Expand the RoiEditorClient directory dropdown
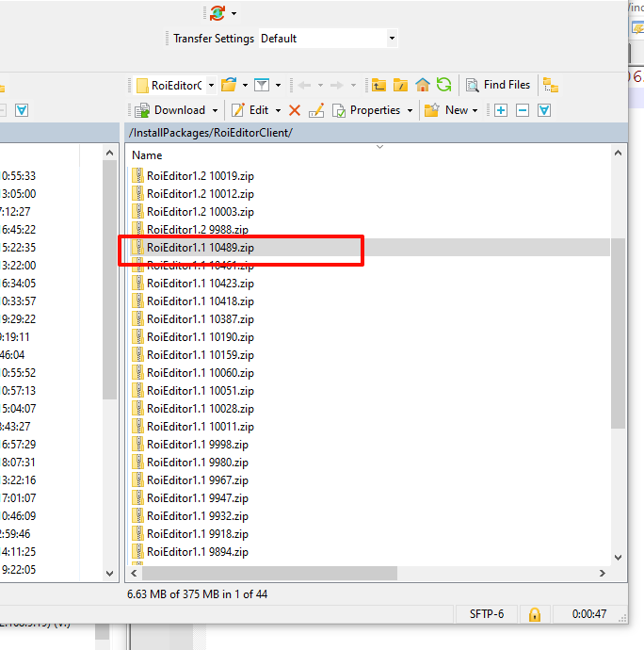Screen dimensions: 644x650 click(212, 85)
